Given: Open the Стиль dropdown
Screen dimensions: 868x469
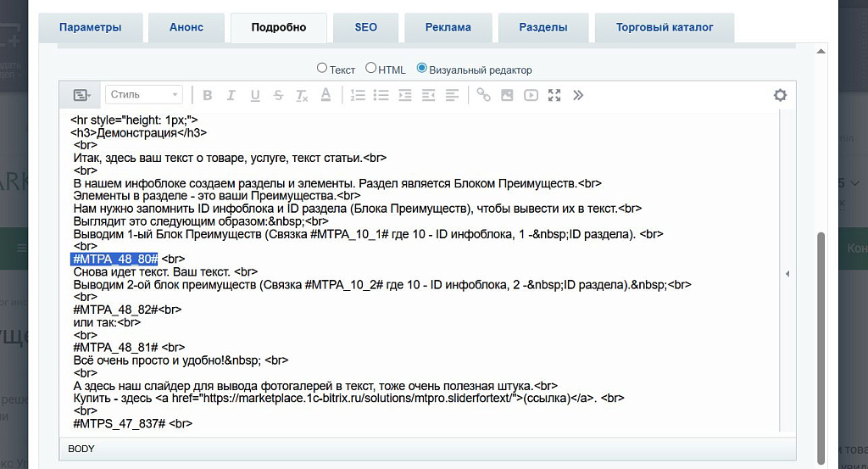Looking at the screenshot, I should pos(143,95).
